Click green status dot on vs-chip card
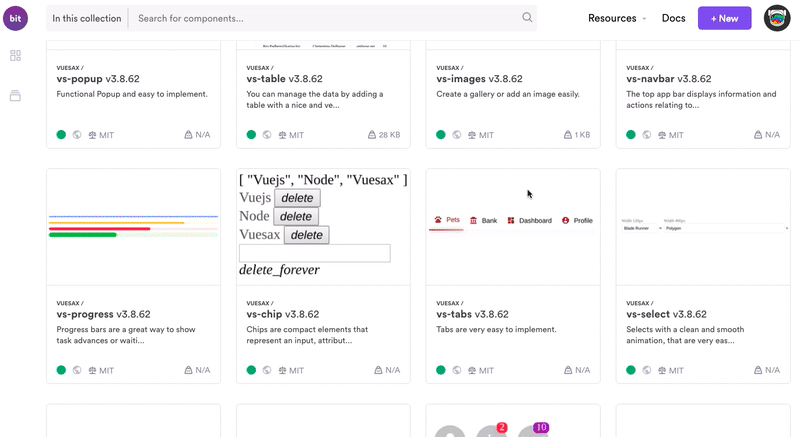Screen dimensions: 800x437 pyautogui.click(x=251, y=370)
